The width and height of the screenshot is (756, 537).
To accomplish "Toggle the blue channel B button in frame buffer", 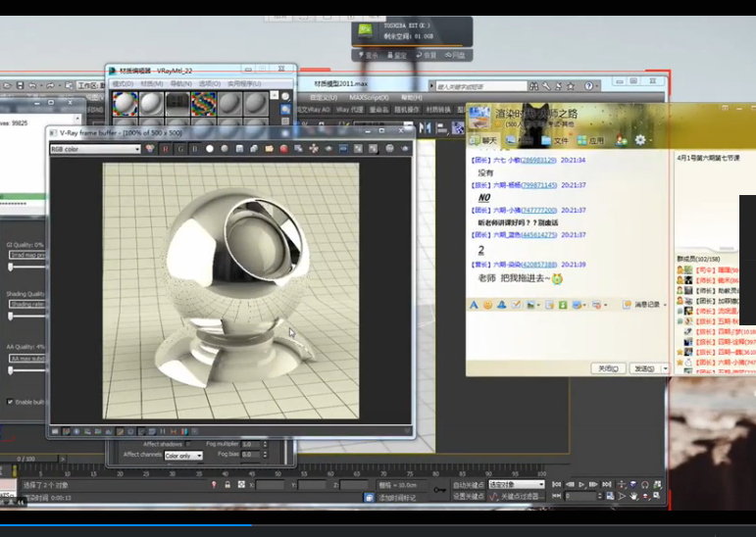I will click(x=195, y=149).
